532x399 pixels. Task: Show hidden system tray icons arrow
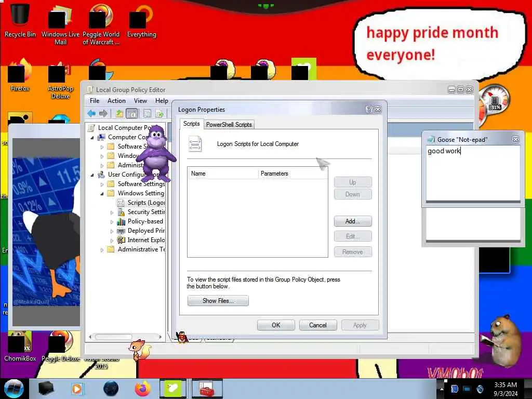(x=442, y=389)
